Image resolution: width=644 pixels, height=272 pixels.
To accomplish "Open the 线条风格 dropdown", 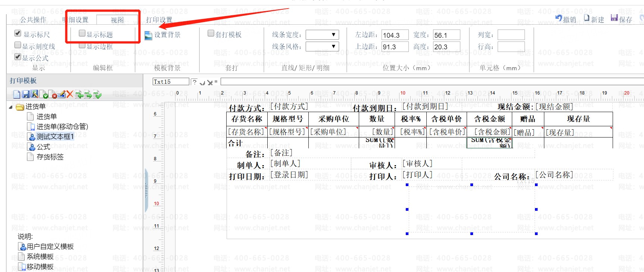I will (322, 46).
